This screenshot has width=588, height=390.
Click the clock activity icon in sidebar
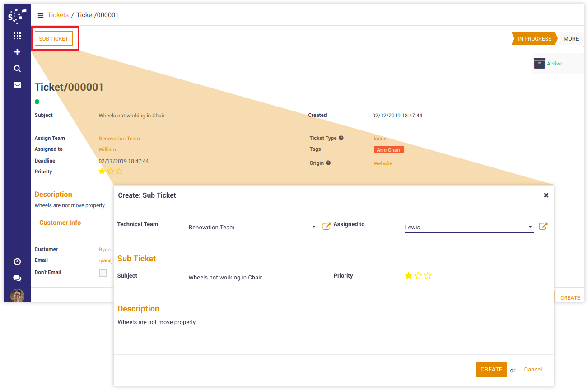[x=17, y=262]
